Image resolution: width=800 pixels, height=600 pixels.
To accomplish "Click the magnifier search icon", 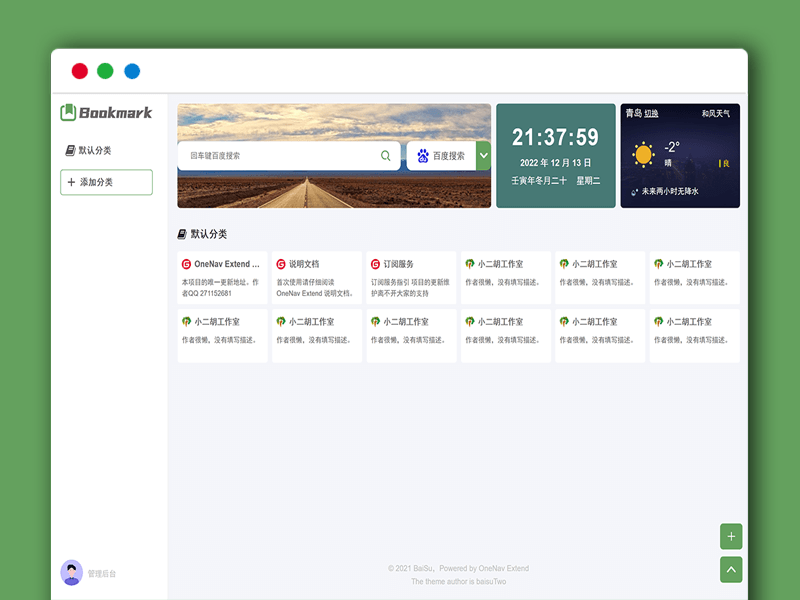I will pyautogui.click(x=385, y=156).
